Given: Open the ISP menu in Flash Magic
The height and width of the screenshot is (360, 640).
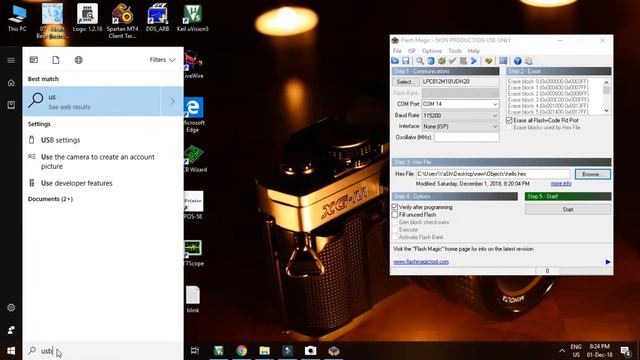Looking at the screenshot, I should [x=412, y=51].
